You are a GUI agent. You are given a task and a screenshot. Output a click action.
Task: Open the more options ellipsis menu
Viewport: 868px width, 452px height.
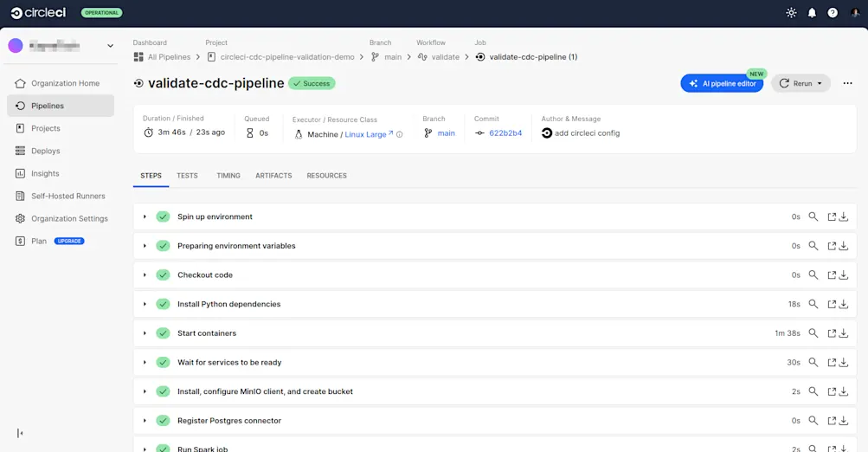[x=847, y=83]
